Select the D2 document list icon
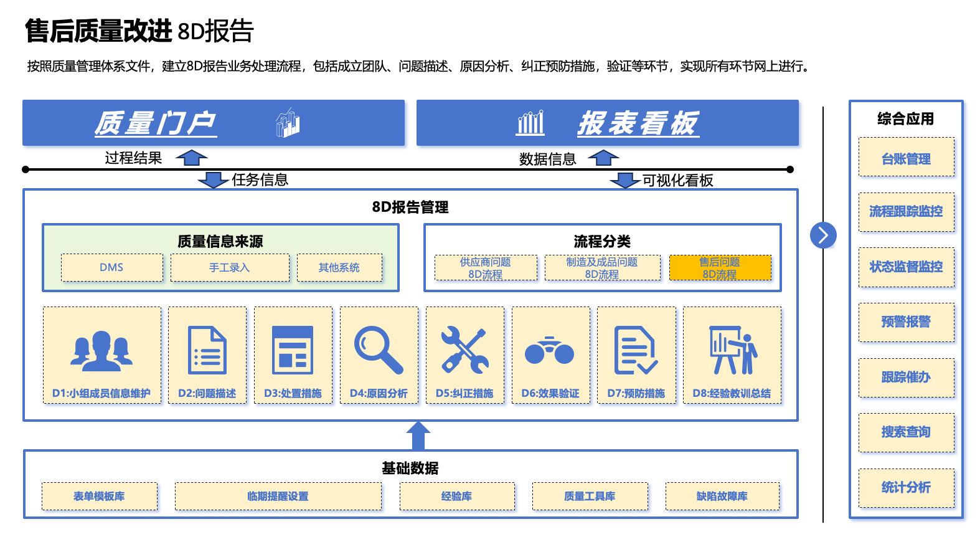Viewport: 980px width, 552px height. click(207, 350)
